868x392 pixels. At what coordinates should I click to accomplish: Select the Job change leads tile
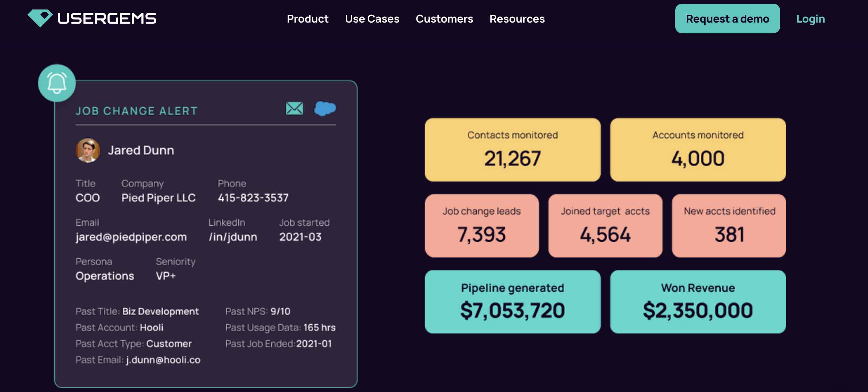coord(482,226)
